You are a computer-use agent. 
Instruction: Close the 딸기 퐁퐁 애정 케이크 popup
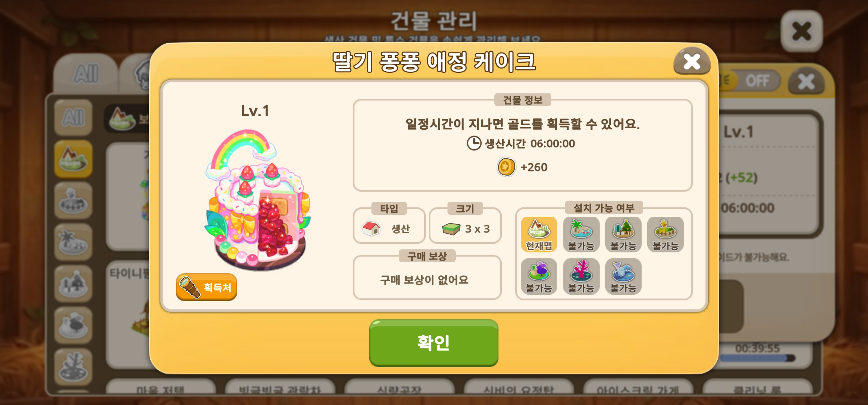click(x=692, y=61)
